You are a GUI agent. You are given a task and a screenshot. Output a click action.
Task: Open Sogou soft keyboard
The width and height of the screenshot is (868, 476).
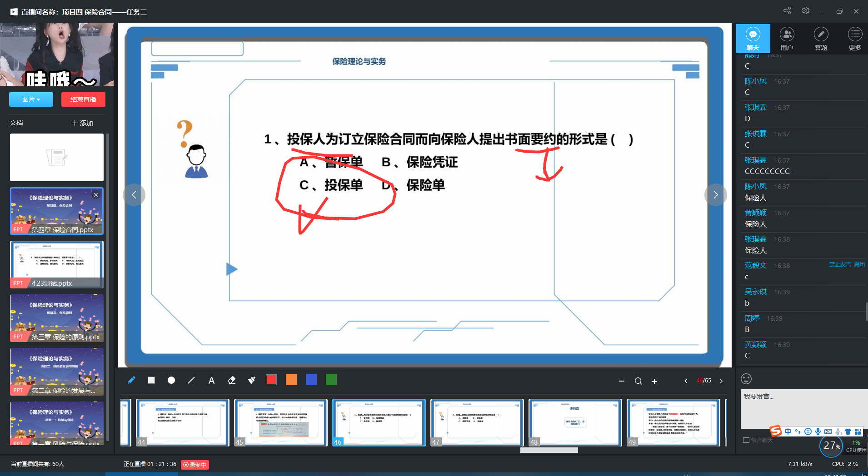828,431
